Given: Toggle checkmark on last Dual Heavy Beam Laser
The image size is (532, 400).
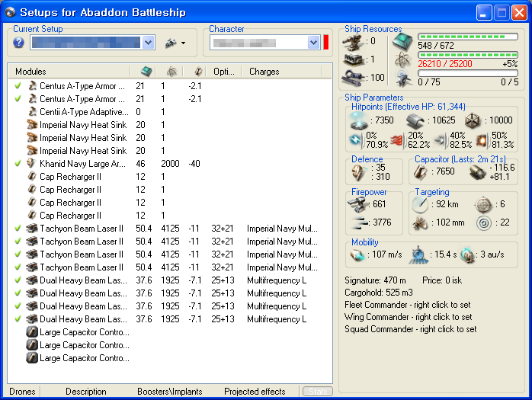Looking at the screenshot, I should 18,319.
